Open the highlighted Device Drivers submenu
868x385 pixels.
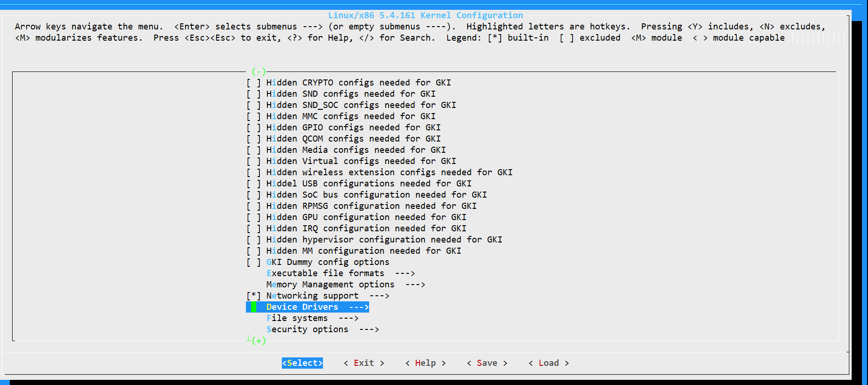[308, 307]
